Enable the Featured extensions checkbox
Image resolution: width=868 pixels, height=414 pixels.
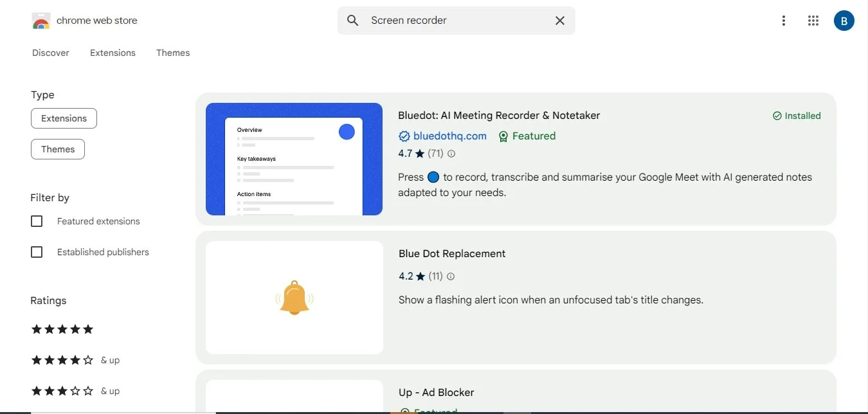[37, 221]
